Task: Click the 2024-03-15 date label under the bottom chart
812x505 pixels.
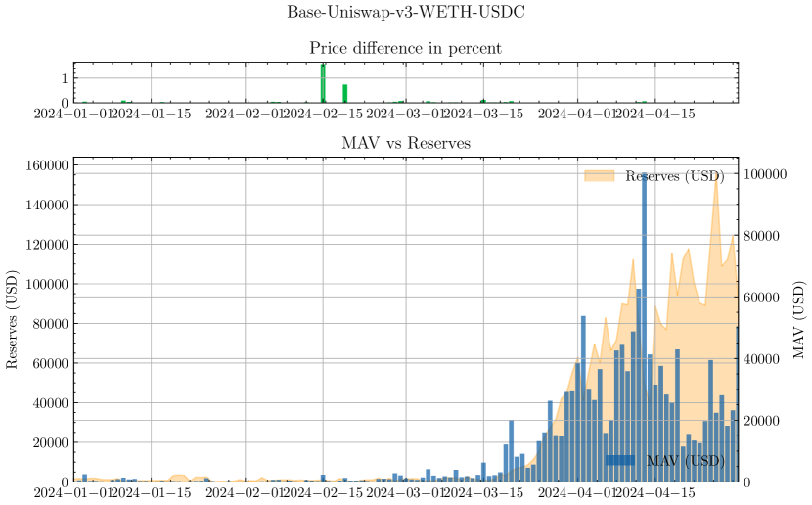Action: pyautogui.click(x=483, y=492)
